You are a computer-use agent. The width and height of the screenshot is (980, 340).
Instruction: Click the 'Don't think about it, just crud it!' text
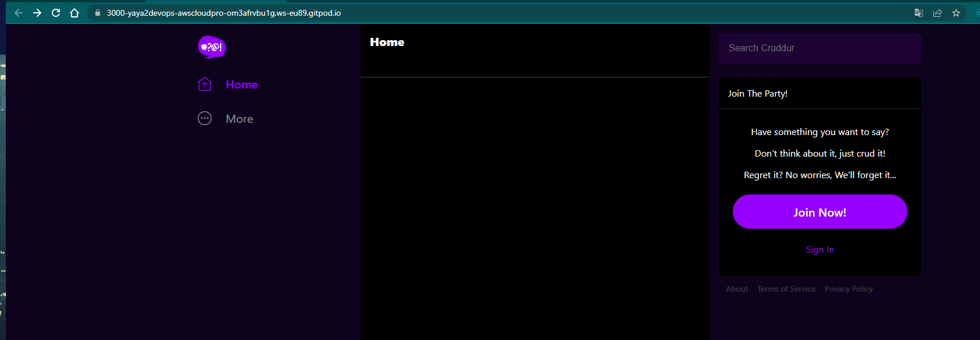click(x=820, y=154)
